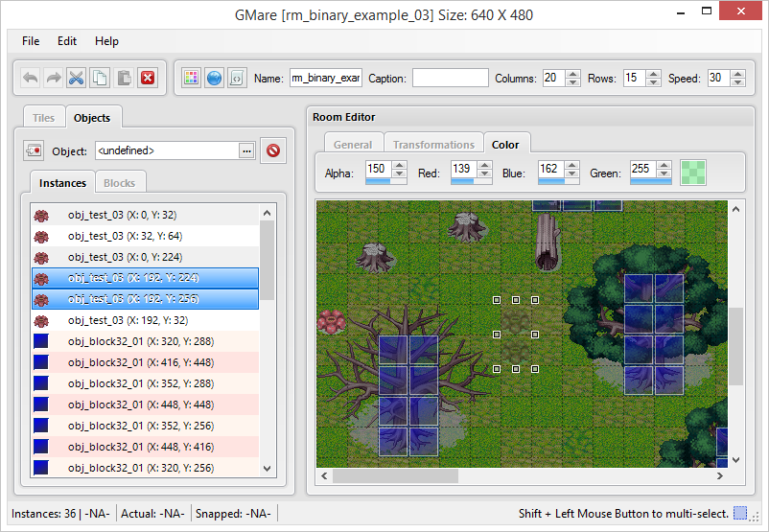Switch to the Transformations tab

point(433,145)
